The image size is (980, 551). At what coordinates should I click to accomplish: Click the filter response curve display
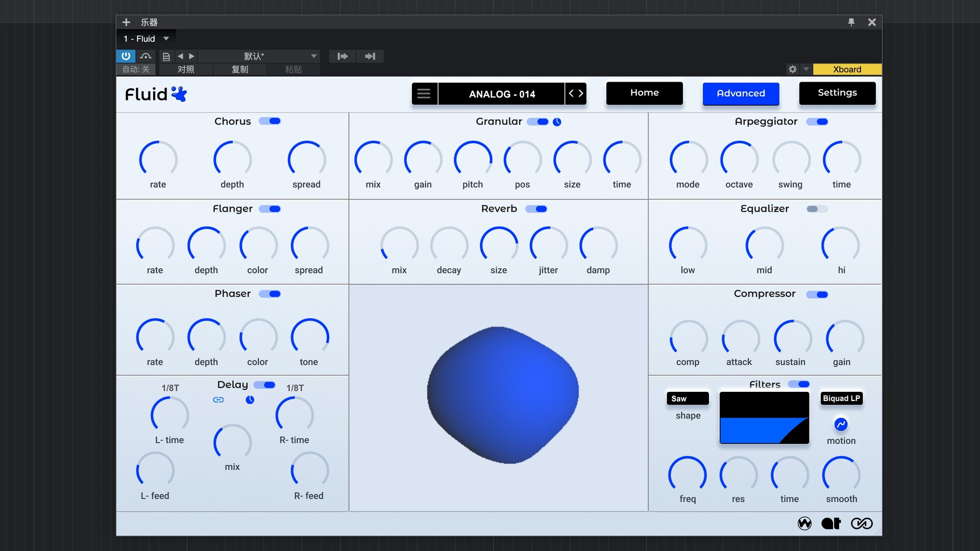764,418
